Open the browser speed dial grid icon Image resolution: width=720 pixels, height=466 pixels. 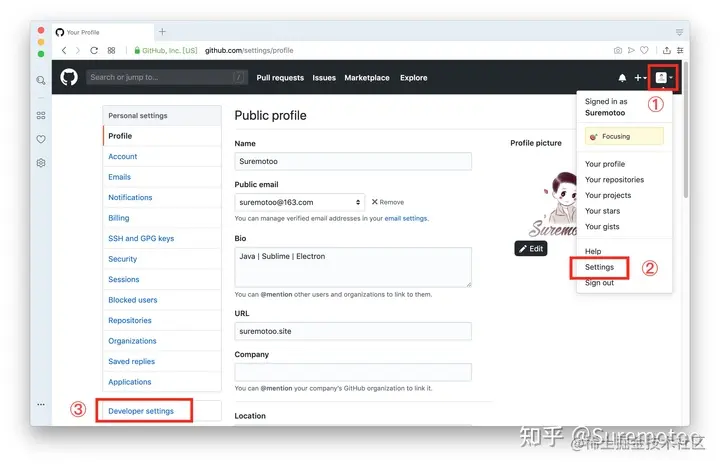[111, 50]
